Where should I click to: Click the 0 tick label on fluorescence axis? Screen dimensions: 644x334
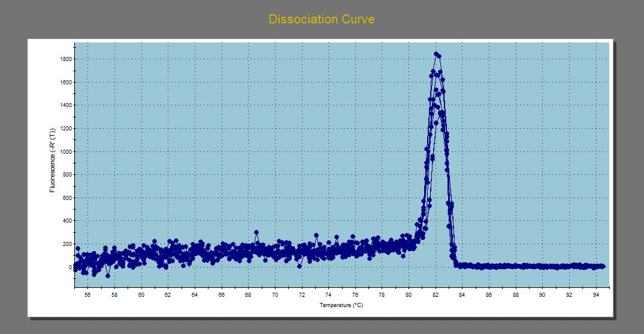(69, 268)
